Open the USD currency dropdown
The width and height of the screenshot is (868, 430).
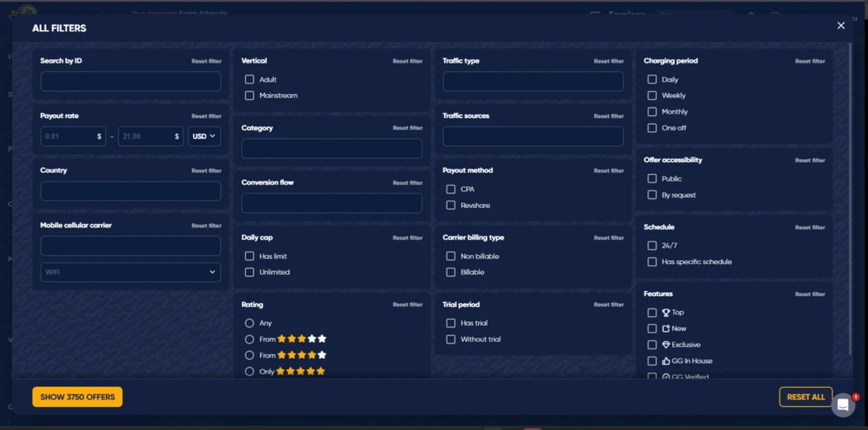[x=204, y=137]
